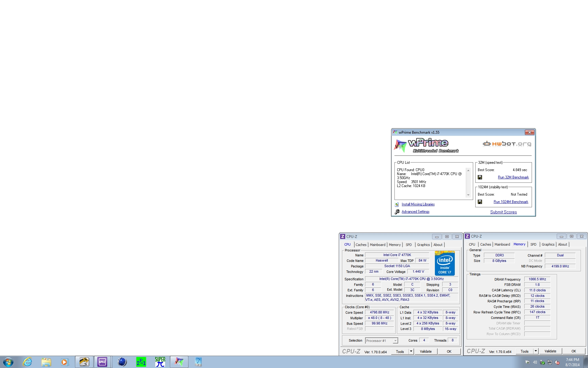Click the 7:44 PM clock in tray
Image resolution: width=588 pixels, height=368 pixels.
point(572,360)
